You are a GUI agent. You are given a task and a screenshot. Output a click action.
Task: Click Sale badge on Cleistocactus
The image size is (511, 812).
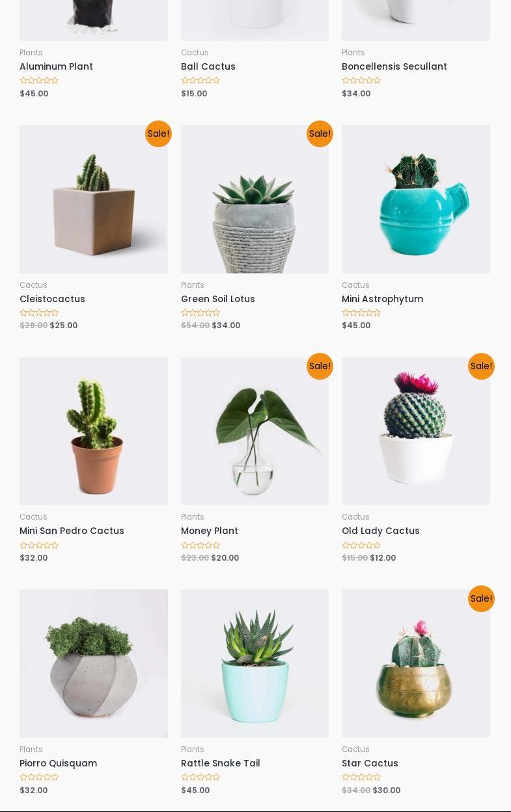(x=158, y=133)
